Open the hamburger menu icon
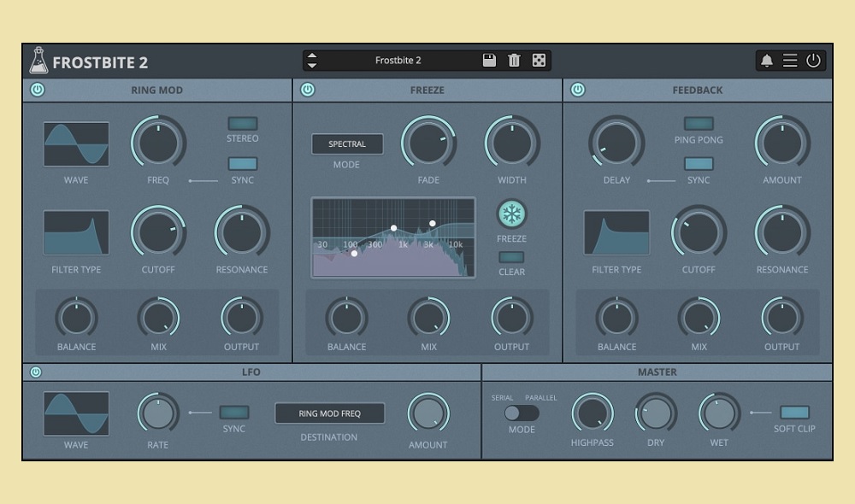This screenshot has width=855, height=504. (790, 61)
